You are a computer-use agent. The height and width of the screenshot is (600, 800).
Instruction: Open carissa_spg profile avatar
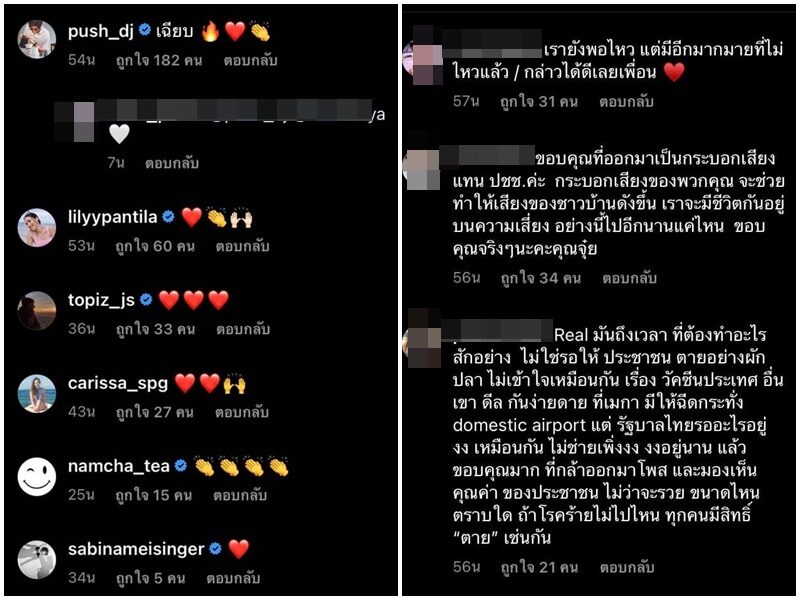click(x=37, y=393)
